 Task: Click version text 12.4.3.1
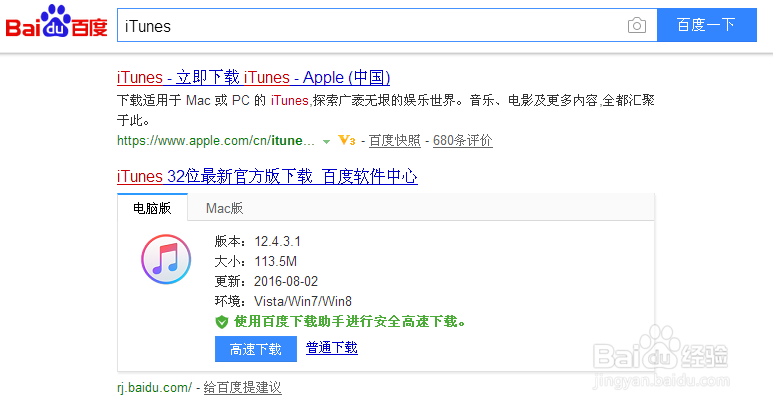tap(278, 241)
